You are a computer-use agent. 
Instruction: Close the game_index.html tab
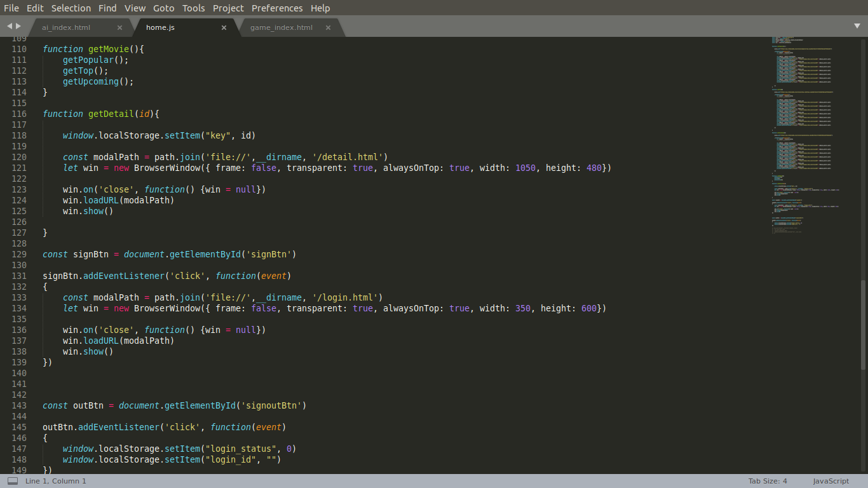click(x=328, y=27)
